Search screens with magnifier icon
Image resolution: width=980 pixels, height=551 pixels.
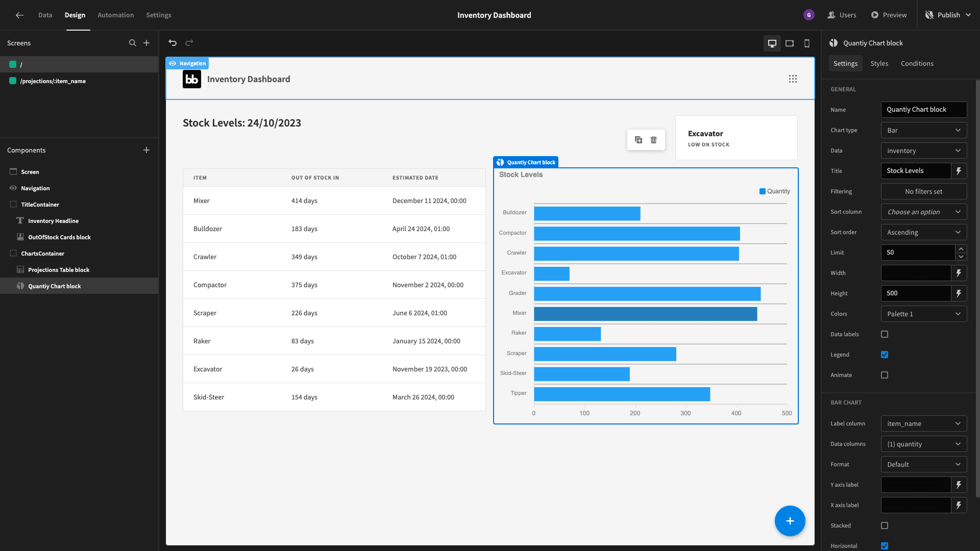pos(133,43)
